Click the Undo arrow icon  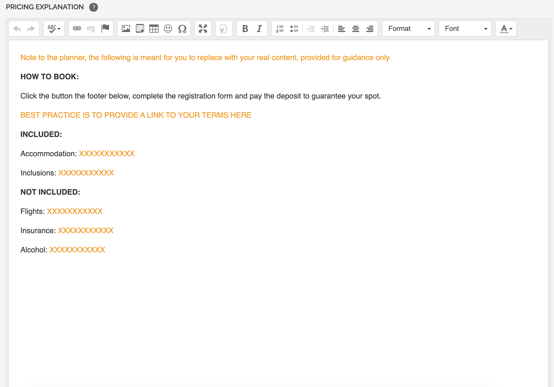point(17,29)
